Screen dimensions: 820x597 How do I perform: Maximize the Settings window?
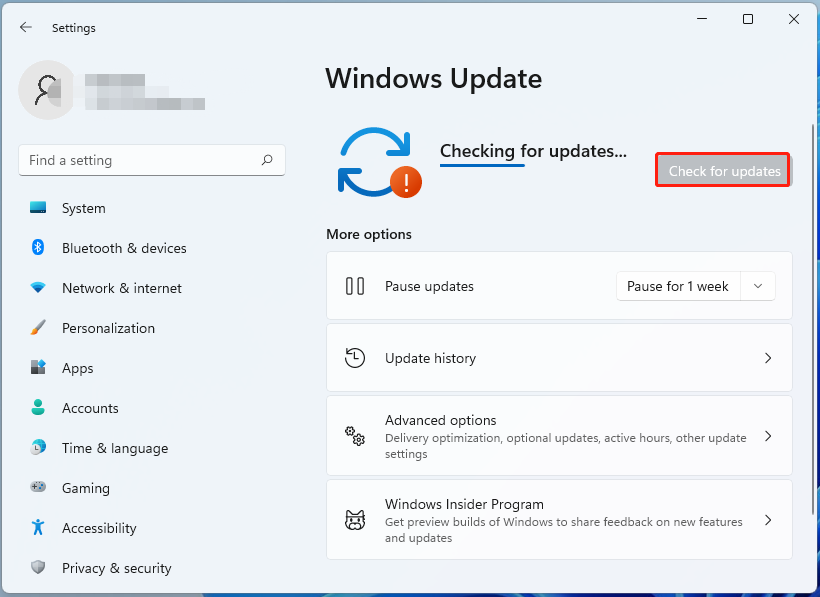pyautogui.click(x=748, y=19)
